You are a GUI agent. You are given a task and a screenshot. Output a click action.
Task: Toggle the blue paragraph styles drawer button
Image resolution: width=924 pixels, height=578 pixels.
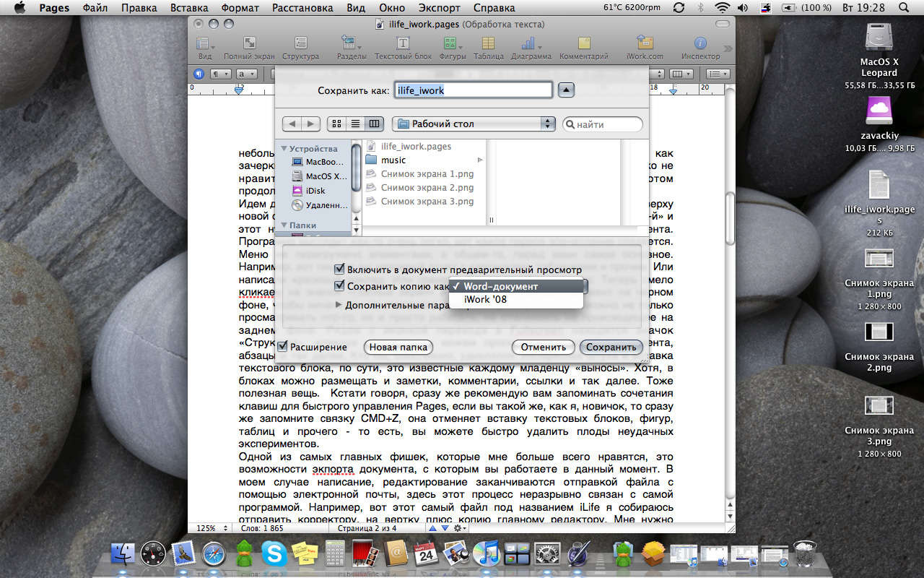[199, 74]
